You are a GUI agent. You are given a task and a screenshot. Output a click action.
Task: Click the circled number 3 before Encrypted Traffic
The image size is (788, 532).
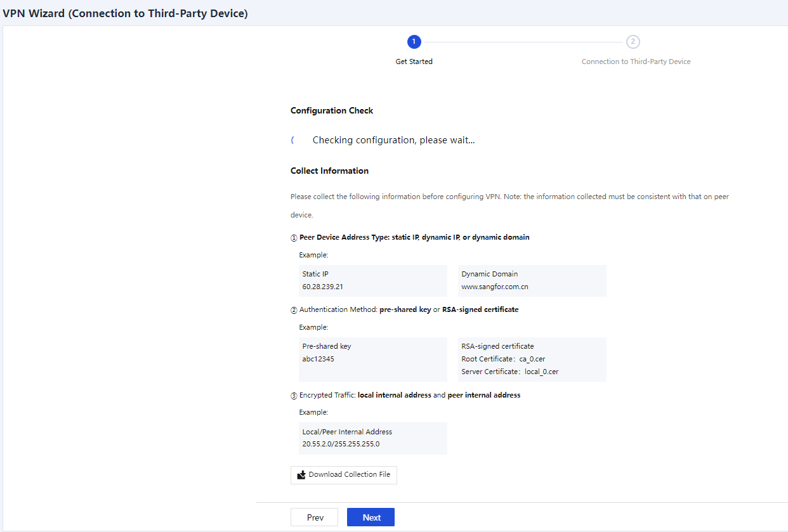tap(294, 396)
